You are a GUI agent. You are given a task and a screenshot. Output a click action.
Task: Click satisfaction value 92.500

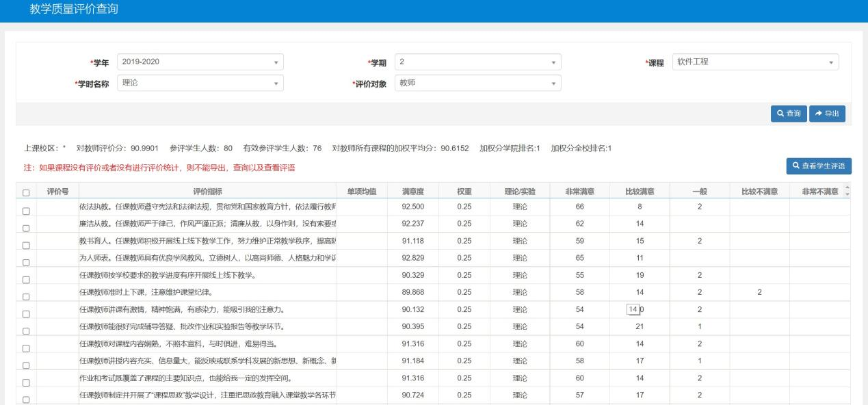click(413, 206)
